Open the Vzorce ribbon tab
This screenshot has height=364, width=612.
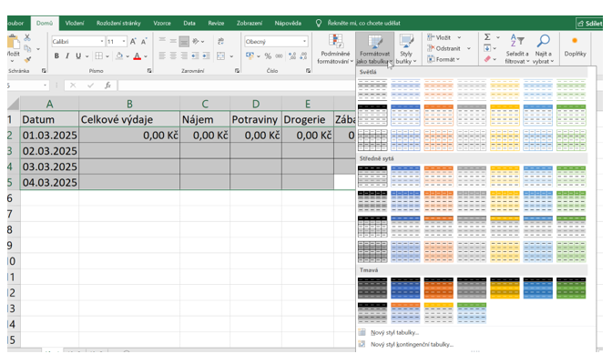pos(164,21)
